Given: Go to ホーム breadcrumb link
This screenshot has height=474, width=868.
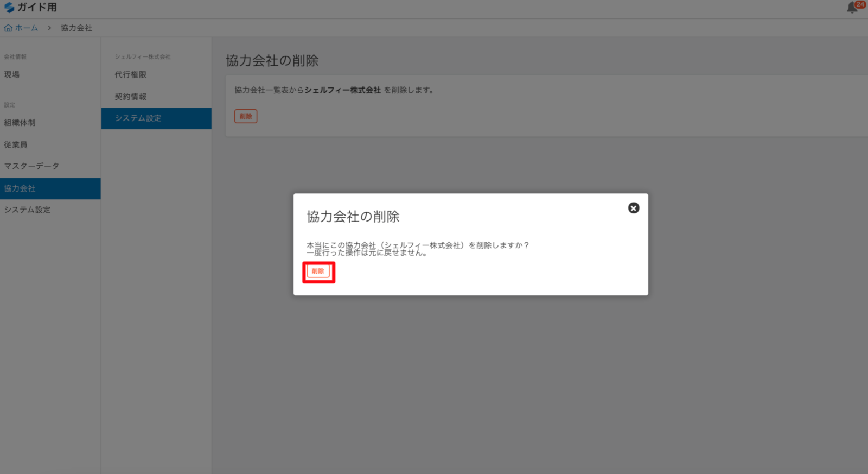Looking at the screenshot, I should (27, 28).
